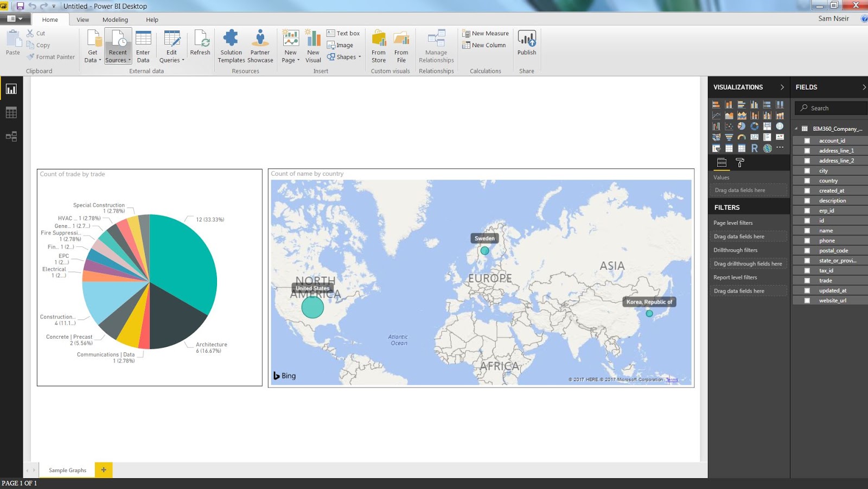Select the filled map visualization icon
868x489 pixels.
tap(717, 137)
